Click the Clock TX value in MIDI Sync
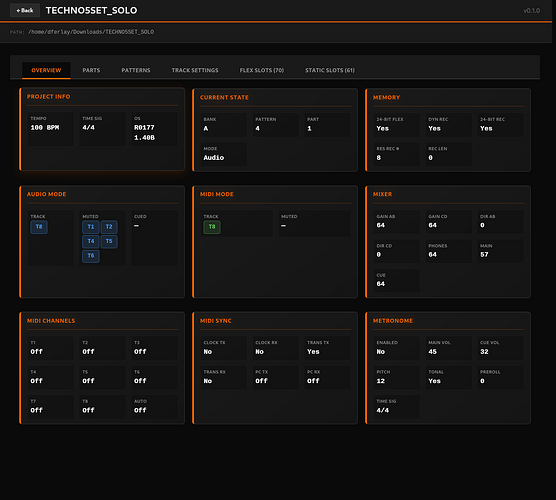 (208, 352)
